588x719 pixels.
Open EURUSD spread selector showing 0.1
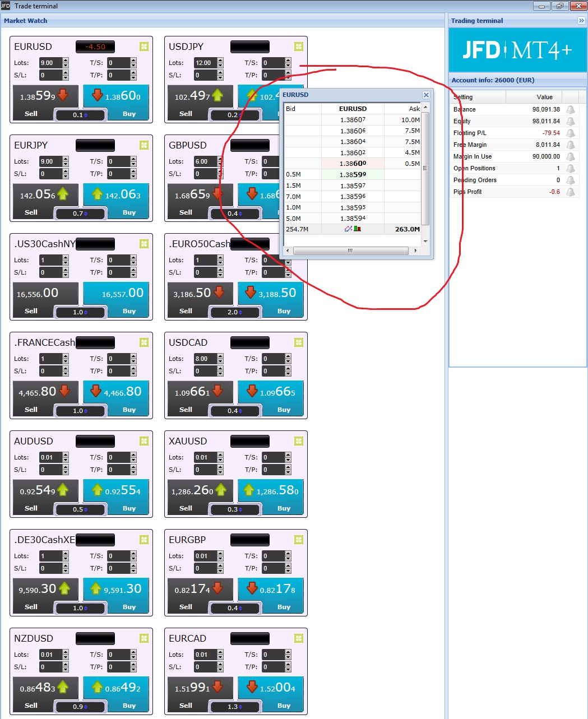[x=80, y=115]
